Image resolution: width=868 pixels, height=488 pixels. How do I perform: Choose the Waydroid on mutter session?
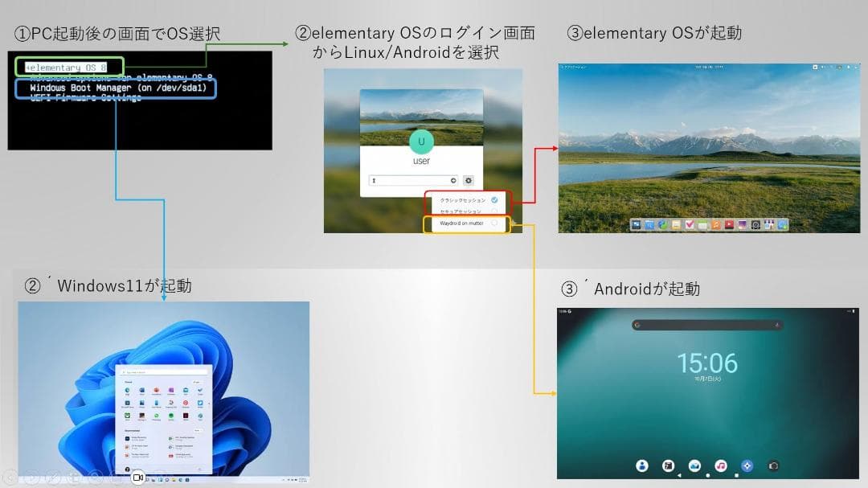click(468, 223)
